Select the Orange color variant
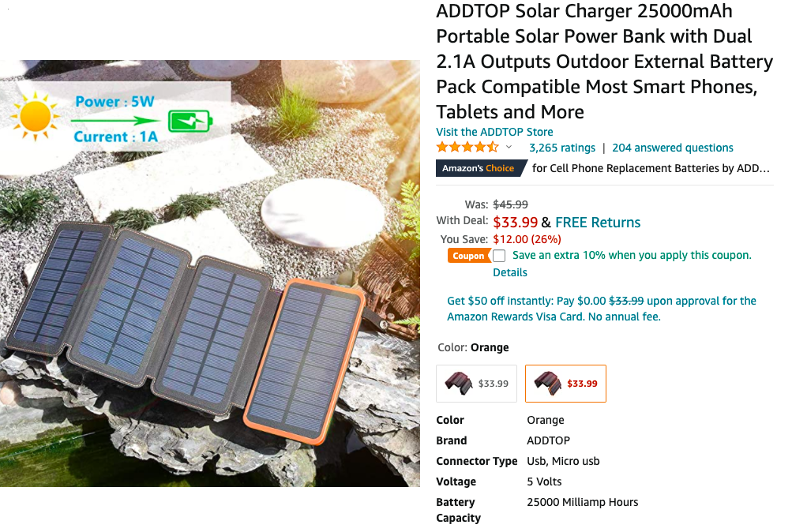The image size is (792, 532). 565,383
